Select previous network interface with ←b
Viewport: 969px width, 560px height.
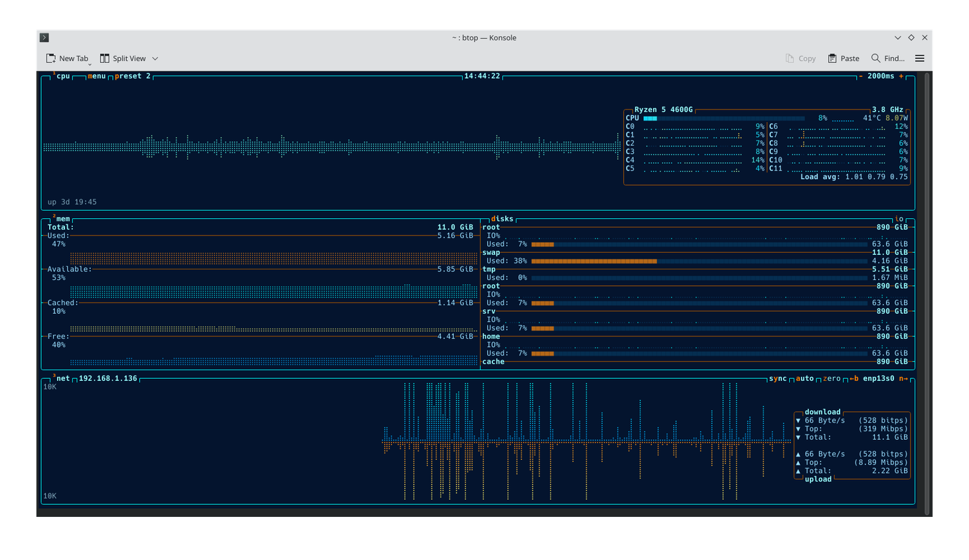(854, 379)
